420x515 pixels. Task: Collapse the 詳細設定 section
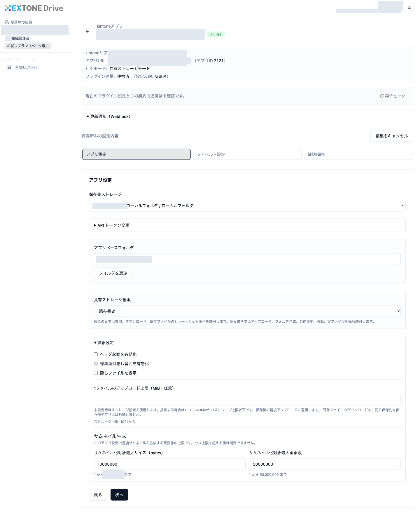coord(104,343)
